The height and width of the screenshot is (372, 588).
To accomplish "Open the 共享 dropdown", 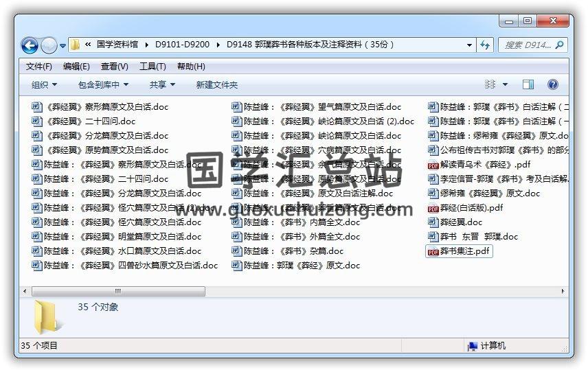I will pos(162,84).
